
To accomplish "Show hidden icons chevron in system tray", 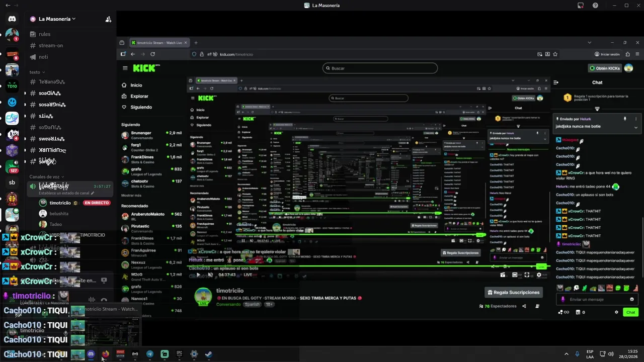I will pyautogui.click(x=566, y=354).
